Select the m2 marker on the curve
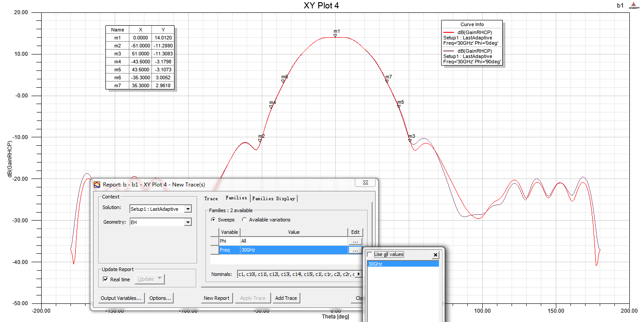The height and width of the screenshot is (322, 644). 260,140
